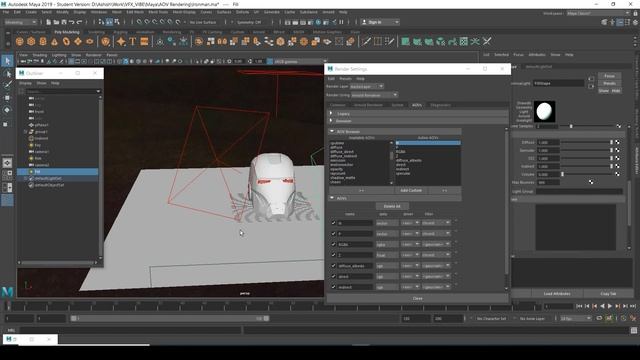Create a polygon sphere from the shelf
The height and width of the screenshot is (360, 640).
[20, 41]
